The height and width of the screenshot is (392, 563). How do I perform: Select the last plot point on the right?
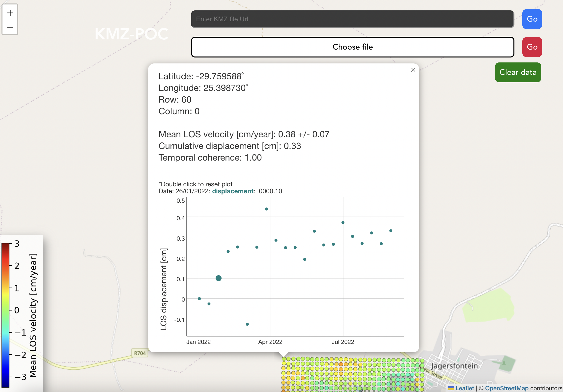pos(391,231)
